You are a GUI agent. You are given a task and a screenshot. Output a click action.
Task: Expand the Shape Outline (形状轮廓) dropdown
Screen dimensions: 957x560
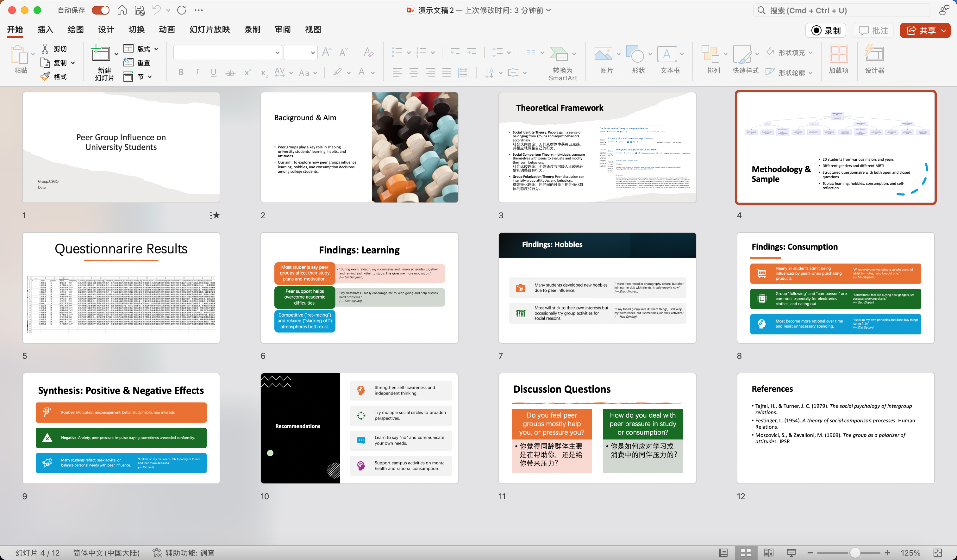(x=810, y=72)
